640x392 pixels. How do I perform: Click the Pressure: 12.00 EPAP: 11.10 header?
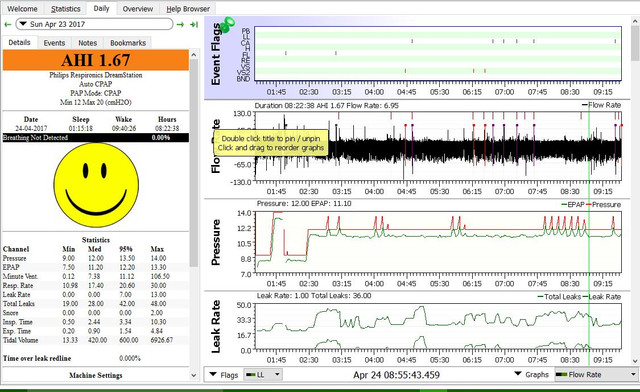point(304,203)
